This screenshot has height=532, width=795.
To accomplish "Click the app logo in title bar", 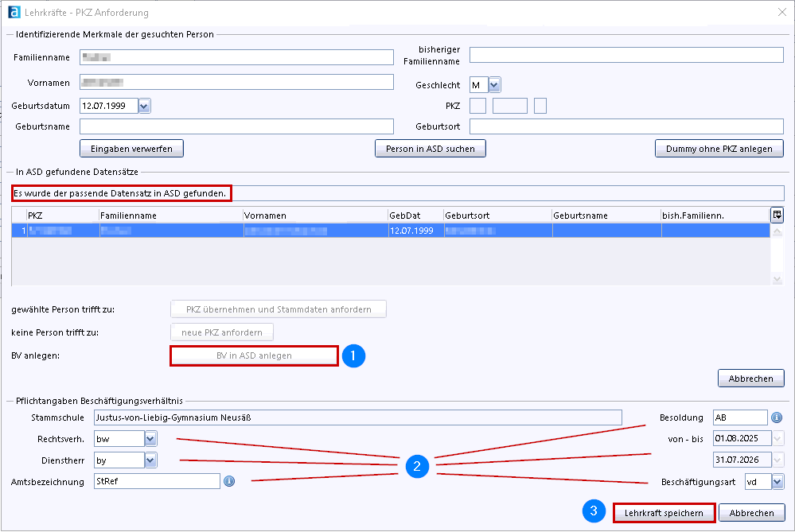I will (x=14, y=13).
